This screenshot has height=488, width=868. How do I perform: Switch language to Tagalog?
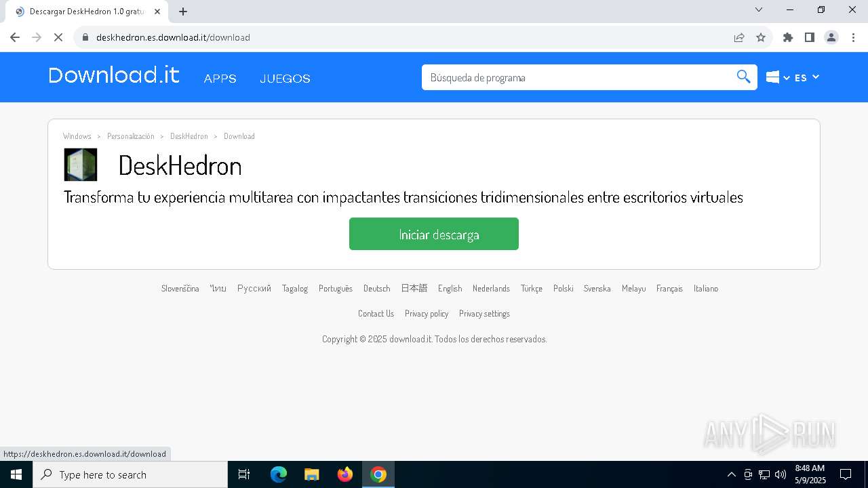pyautogui.click(x=295, y=288)
